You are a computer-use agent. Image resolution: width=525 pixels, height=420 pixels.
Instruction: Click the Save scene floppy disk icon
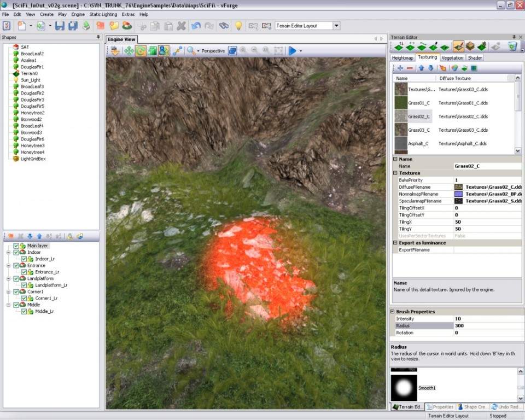(60, 26)
